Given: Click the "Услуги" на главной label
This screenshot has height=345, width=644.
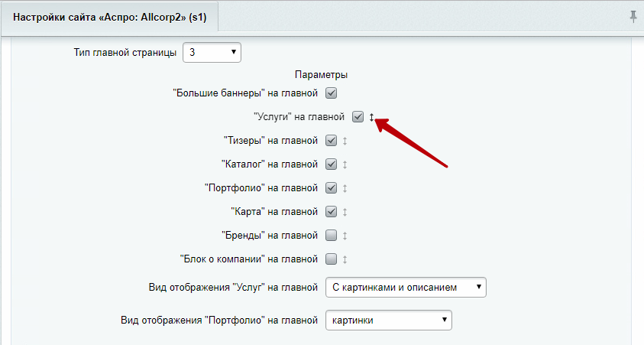Looking at the screenshot, I should point(299,117).
